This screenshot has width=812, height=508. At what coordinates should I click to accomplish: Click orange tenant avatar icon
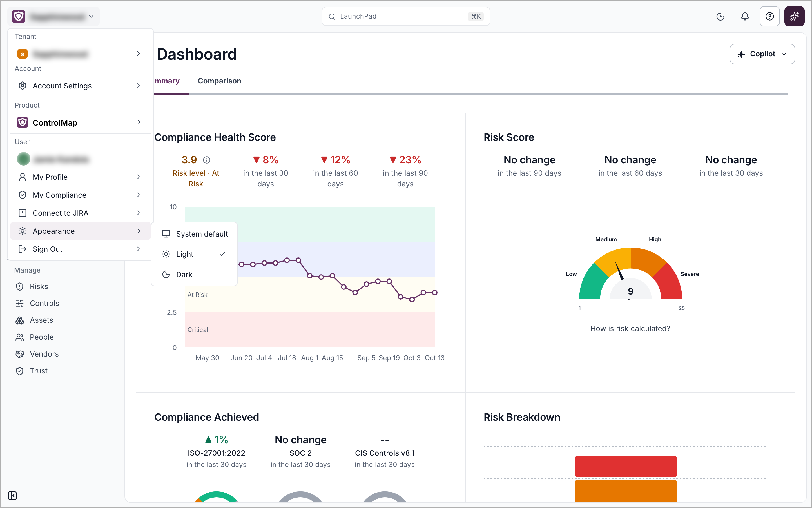coord(23,54)
